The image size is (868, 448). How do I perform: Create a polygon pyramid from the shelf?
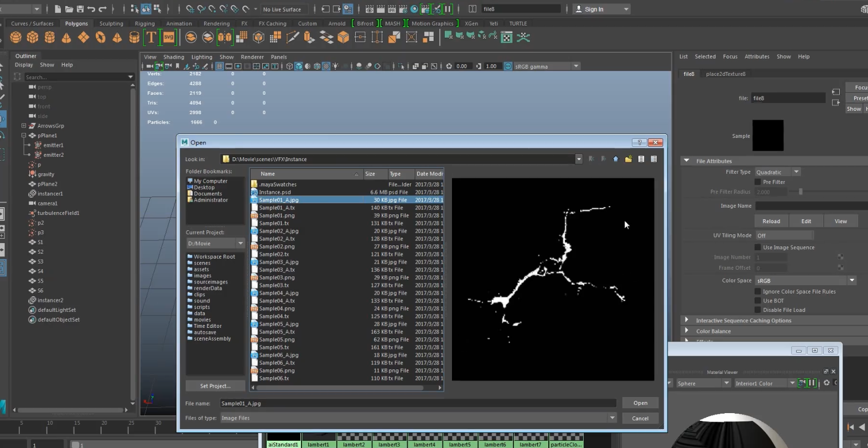pos(117,37)
